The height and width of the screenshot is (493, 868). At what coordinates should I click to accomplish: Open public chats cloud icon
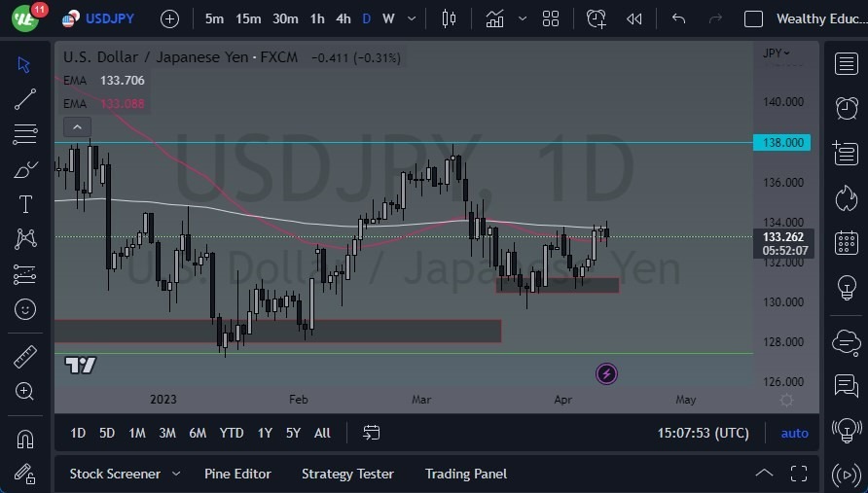pyautogui.click(x=847, y=342)
